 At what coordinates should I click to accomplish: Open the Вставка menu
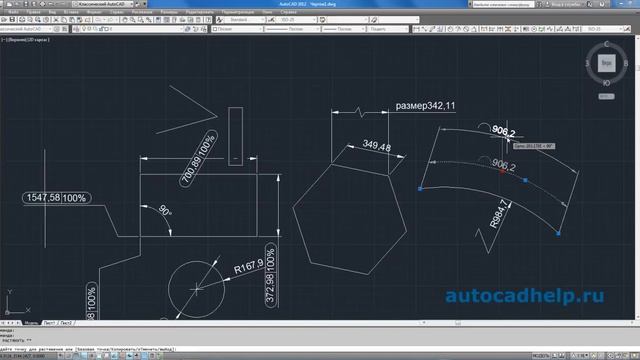(71, 12)
